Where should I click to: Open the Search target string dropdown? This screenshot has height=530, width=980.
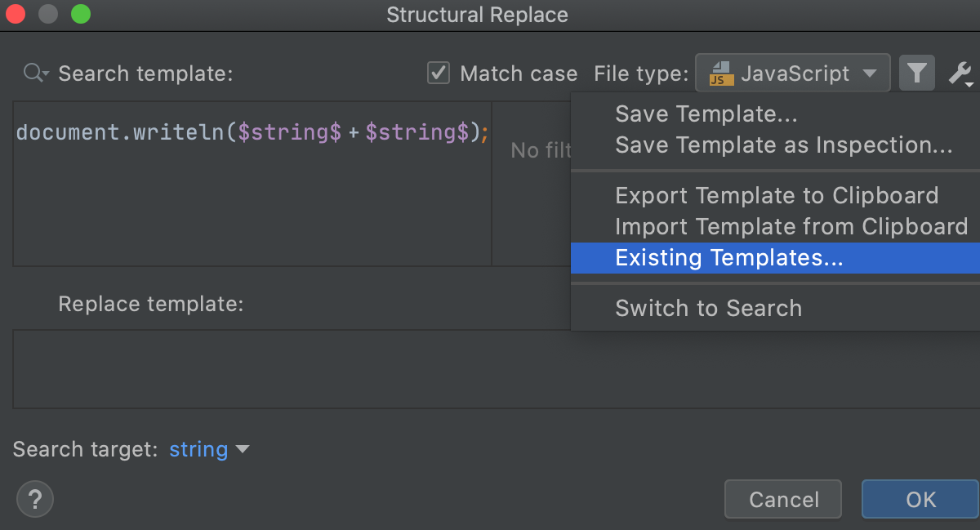pos(209,449)
